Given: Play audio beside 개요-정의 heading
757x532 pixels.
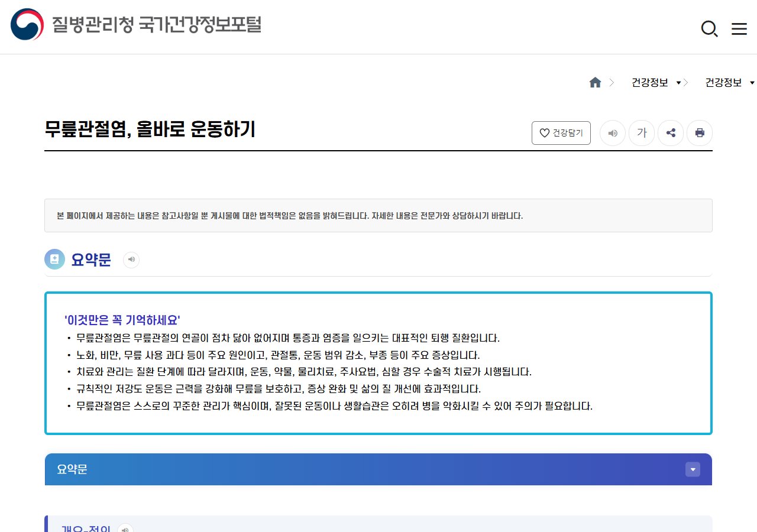Looking at the screenshot, I should tap(125, 528).
